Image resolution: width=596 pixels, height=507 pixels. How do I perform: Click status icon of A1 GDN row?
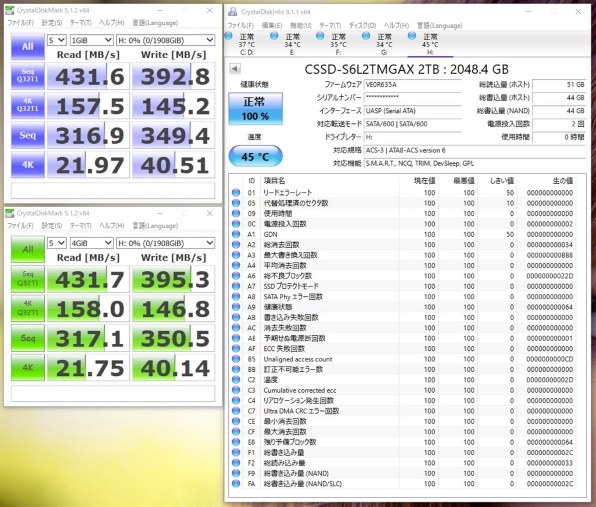[236, 234]
